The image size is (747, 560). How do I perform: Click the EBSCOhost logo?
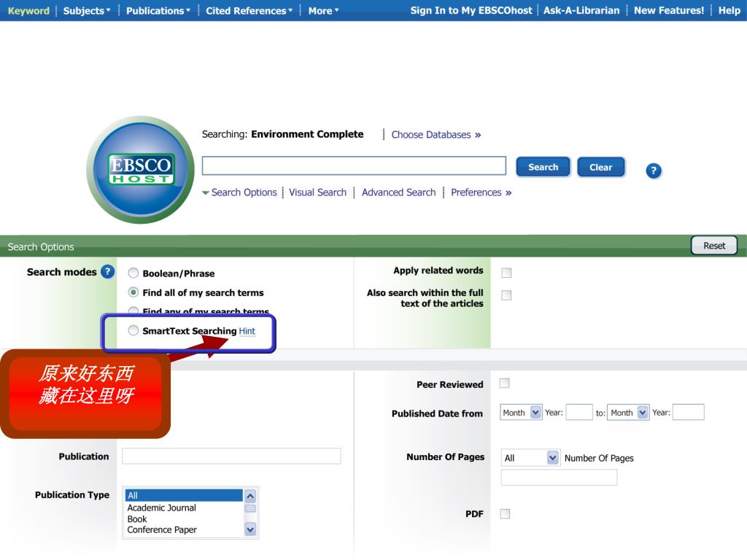141,169
